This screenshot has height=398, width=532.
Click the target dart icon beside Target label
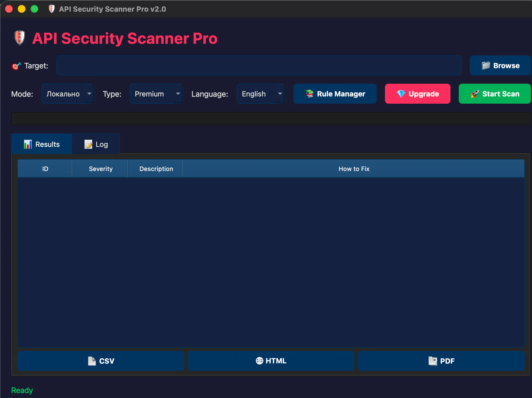[x=16, y=66]
